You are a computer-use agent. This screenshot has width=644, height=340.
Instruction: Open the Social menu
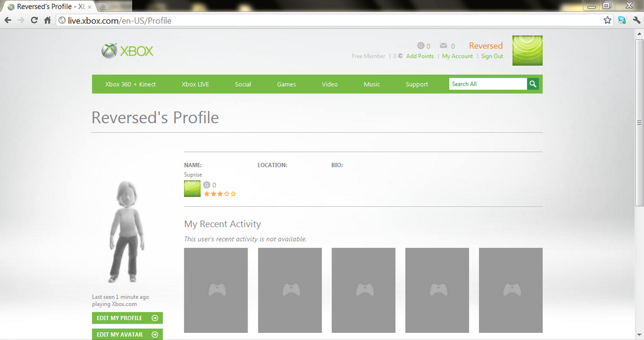[243, 84]
